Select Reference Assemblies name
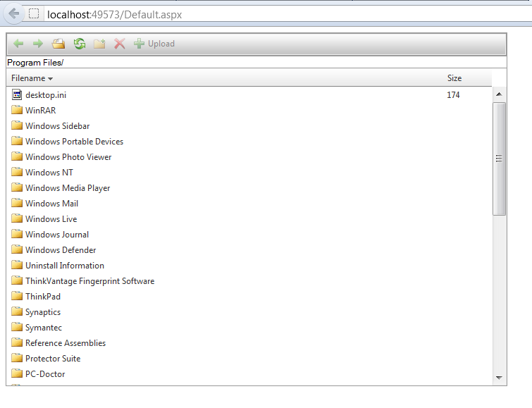 (x=65, y=343)
